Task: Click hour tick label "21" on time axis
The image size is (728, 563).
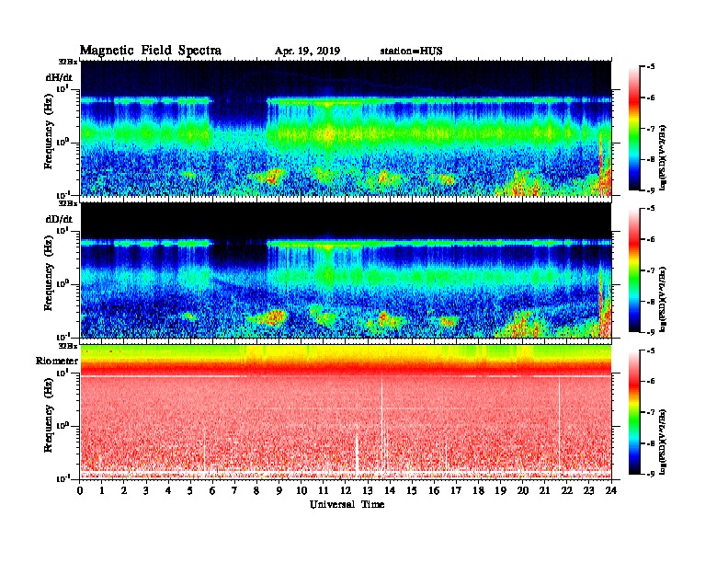Action: [x=544, y=490]
